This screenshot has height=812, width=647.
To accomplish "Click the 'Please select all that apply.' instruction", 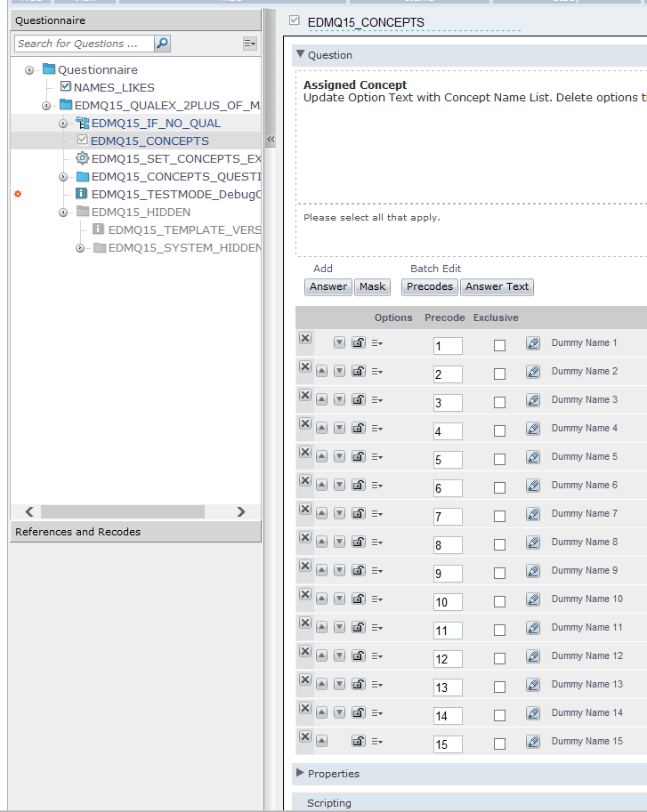I will (x=371, y=218).
